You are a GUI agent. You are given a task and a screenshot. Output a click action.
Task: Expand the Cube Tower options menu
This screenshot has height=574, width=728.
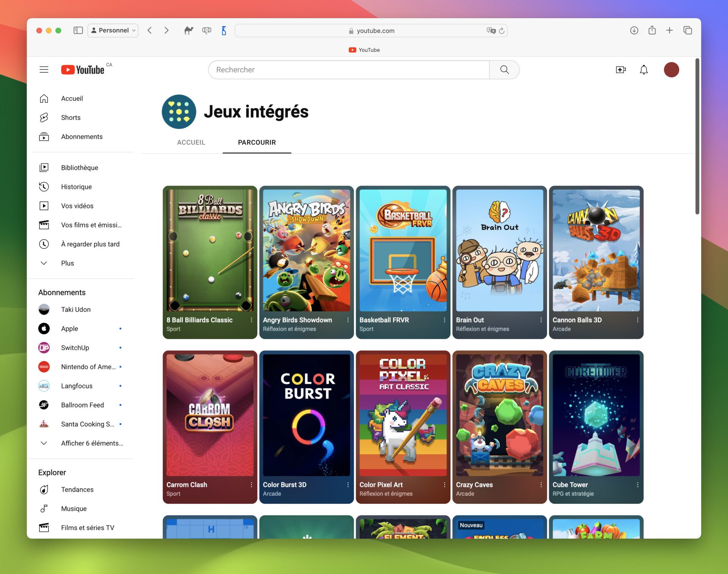click(638, 485)
